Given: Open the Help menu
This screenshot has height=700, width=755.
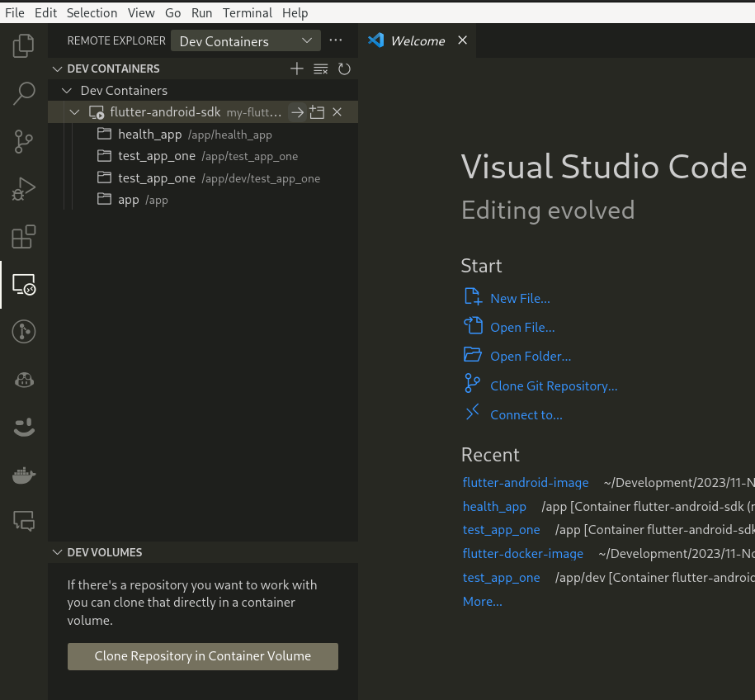Looking at the screenshot, I should click(295, 13).
